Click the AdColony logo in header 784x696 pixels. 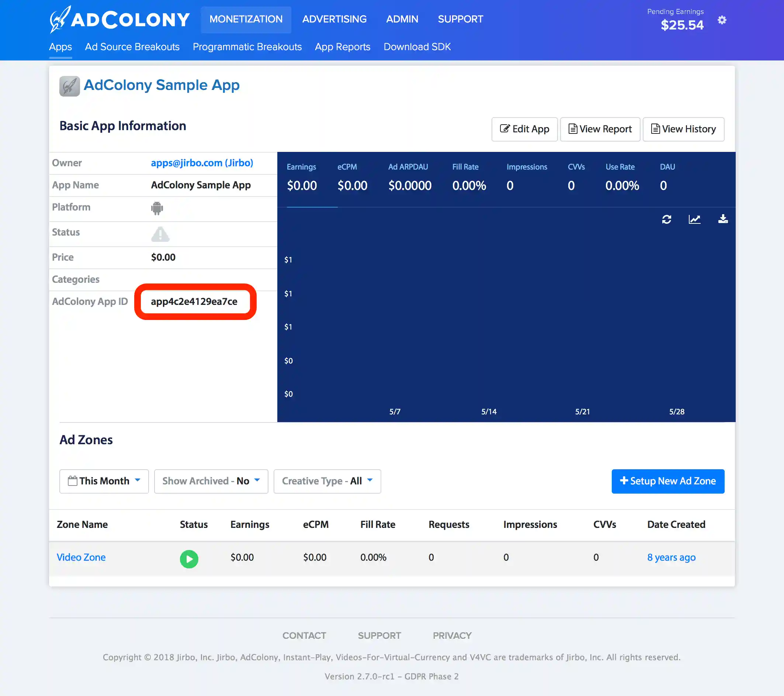pyautogui.click(x=119, y=19)
